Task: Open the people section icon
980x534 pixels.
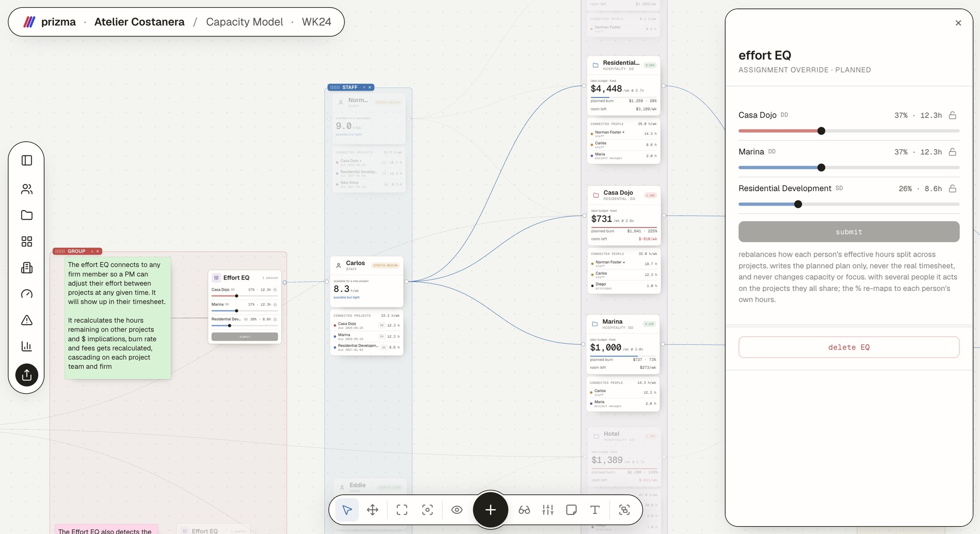Action: pyautogui.click(x=27, y=189)
